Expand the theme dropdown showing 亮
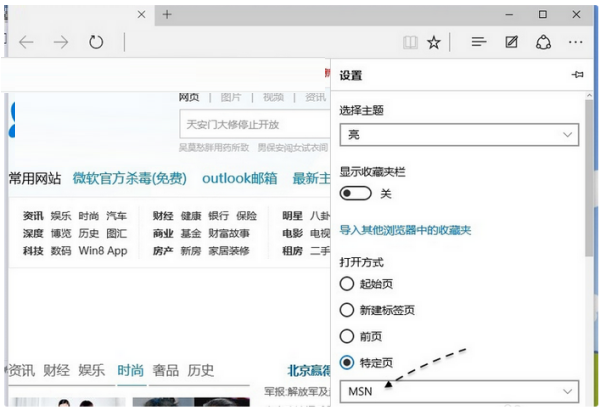Viewport: 600px width, 410px height. 459,134
